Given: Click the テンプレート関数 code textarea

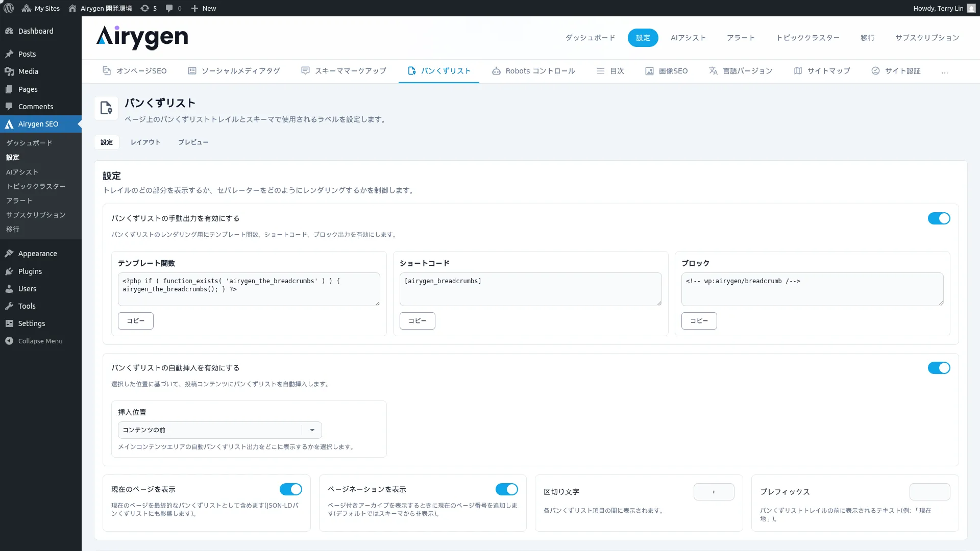Looking at the screenshot, I should tap(249, 289).
